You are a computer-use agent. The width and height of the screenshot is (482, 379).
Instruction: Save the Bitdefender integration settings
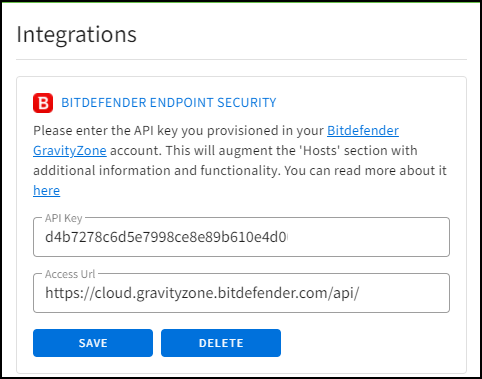click(93, 343)
